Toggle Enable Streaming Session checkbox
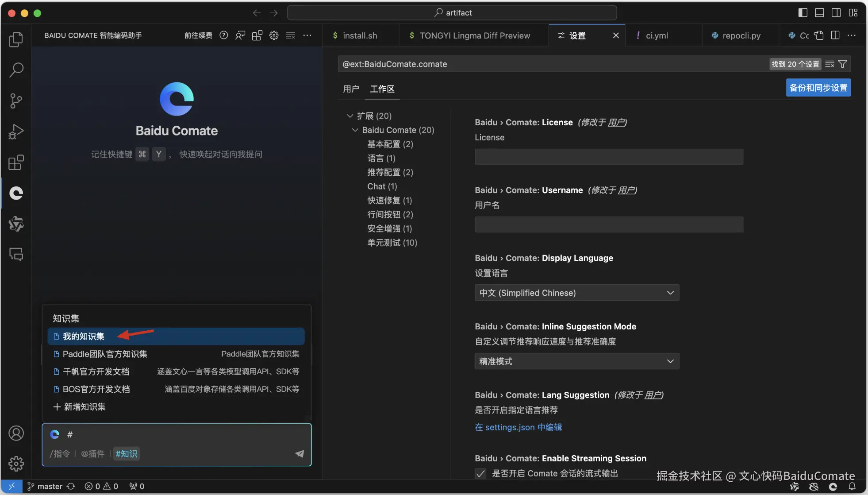The image size is (868, 495). (x=480, y=474)
